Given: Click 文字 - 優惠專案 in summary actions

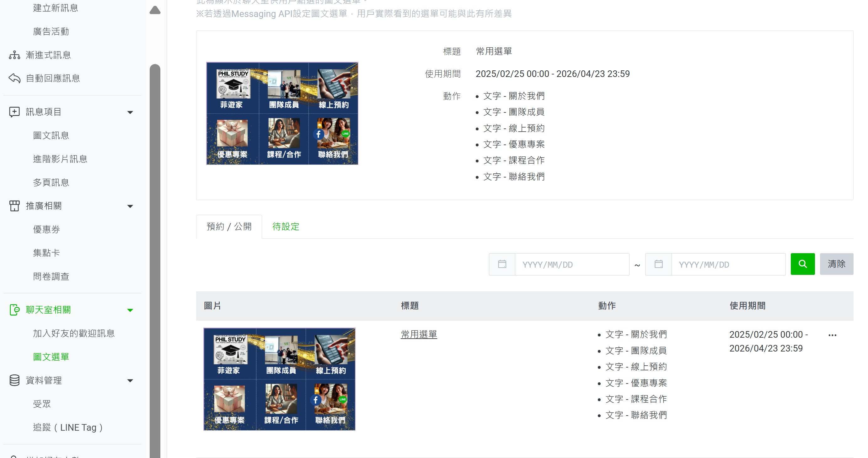Looking at the screenshot, I should pos(514,144).
